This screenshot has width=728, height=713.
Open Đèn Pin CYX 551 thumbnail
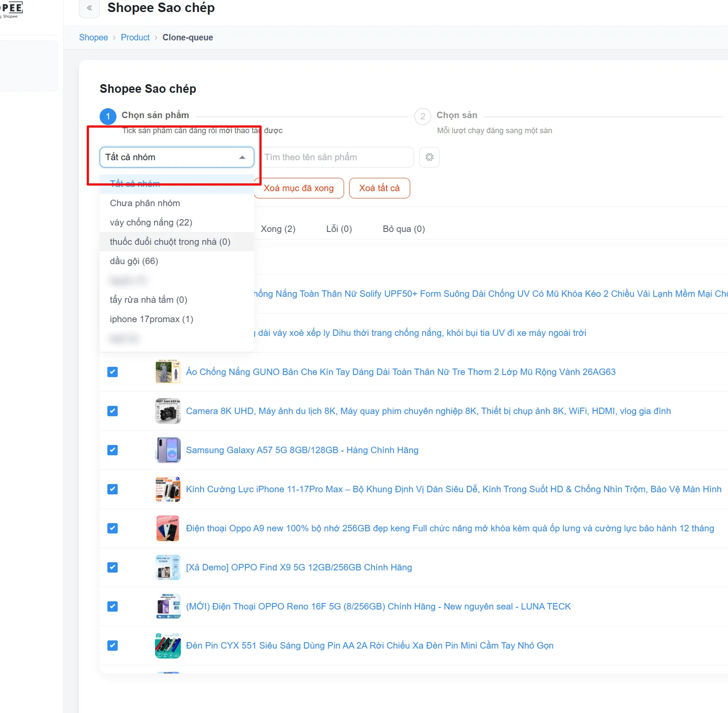click(168, 646)
